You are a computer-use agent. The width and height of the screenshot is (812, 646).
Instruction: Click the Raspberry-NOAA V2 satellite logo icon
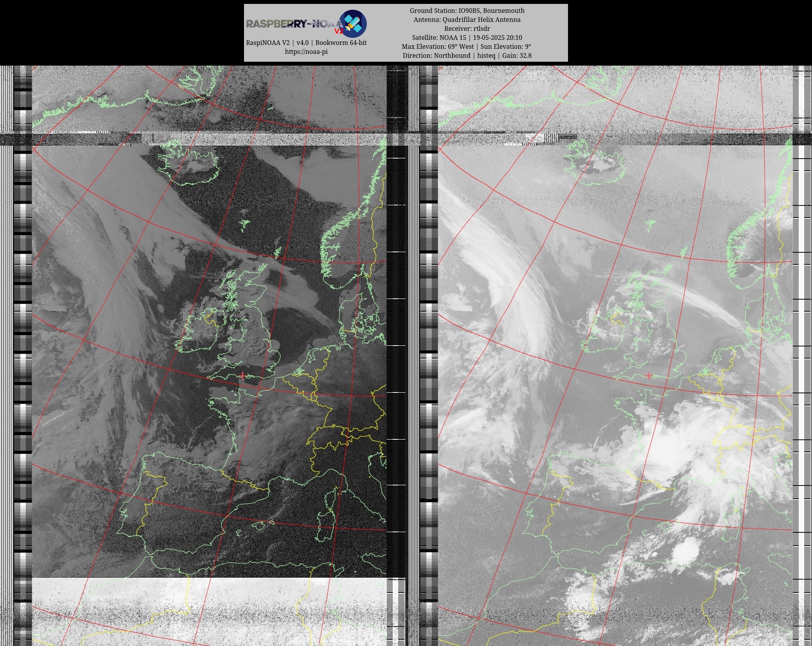353,23
